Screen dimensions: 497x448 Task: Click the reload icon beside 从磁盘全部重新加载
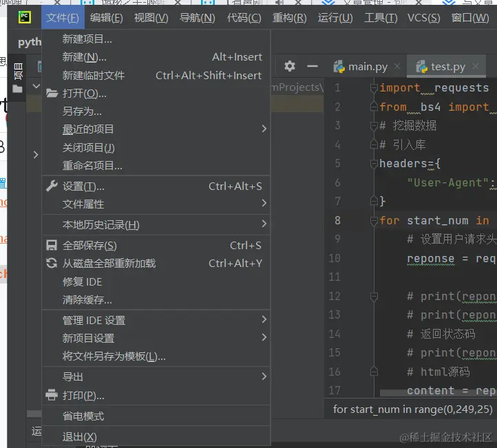click(x=52, y=263)
